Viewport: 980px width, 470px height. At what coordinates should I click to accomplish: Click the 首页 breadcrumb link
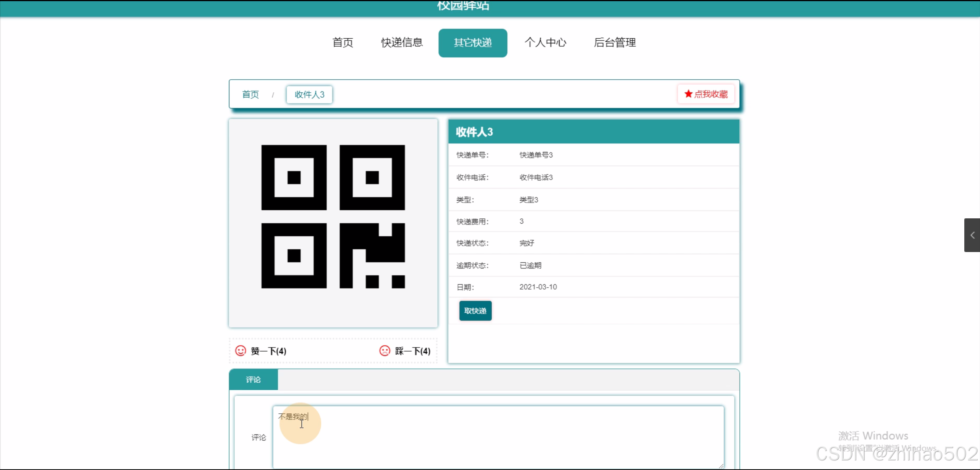click(x=250, y=94)
